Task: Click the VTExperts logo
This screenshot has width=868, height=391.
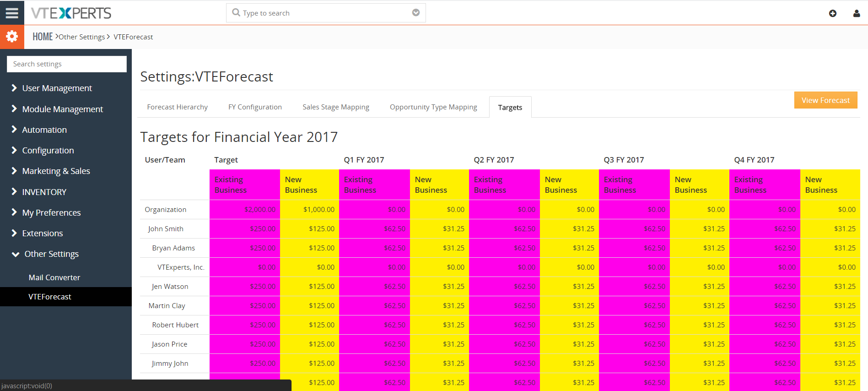Action: pyautogui.click(x=71, y=13)
